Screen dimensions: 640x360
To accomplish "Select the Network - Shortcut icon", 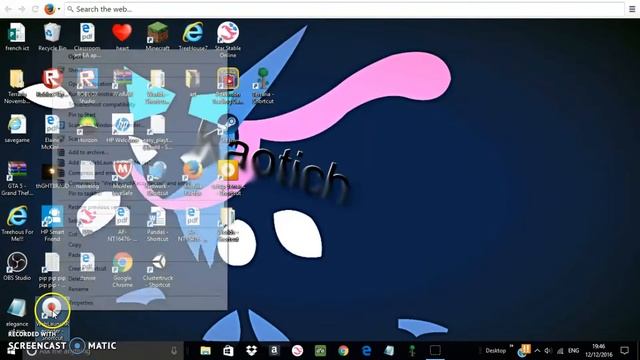I will pos(158,178).
